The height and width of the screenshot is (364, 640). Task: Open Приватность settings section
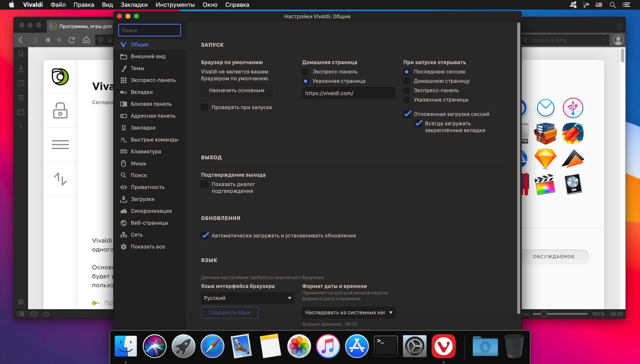point(150,187)
